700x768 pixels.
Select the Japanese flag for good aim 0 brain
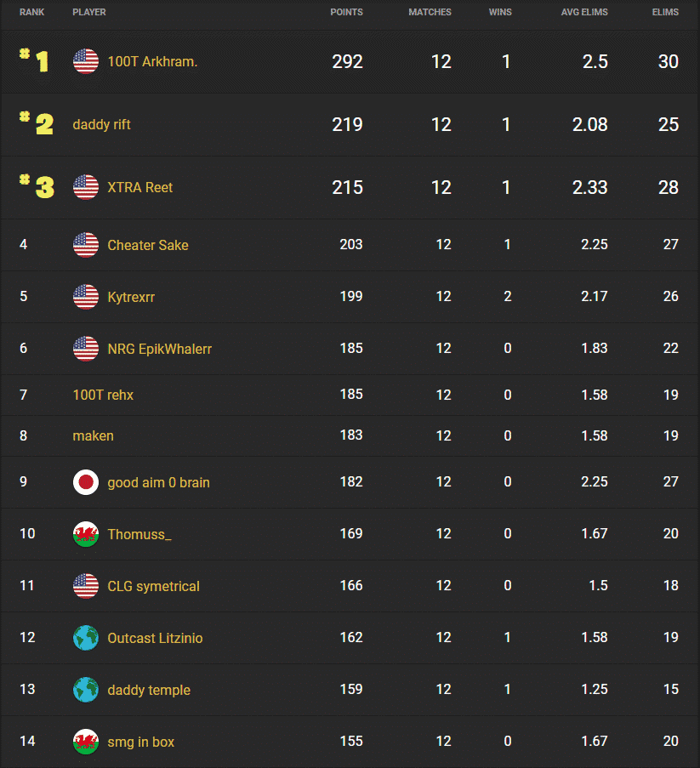[x=86, y=481]
